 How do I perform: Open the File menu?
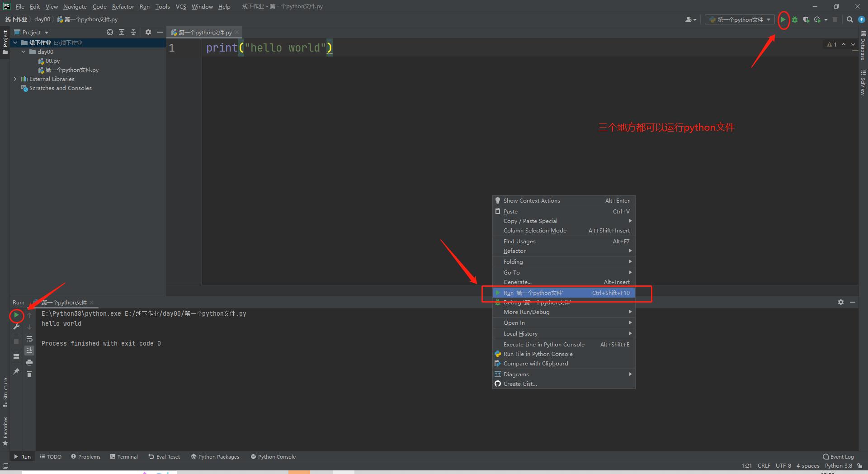[x=20, y=6]
